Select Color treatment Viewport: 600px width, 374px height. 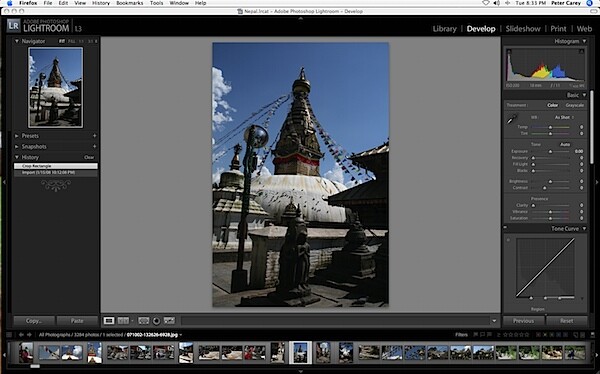point(552,105)
